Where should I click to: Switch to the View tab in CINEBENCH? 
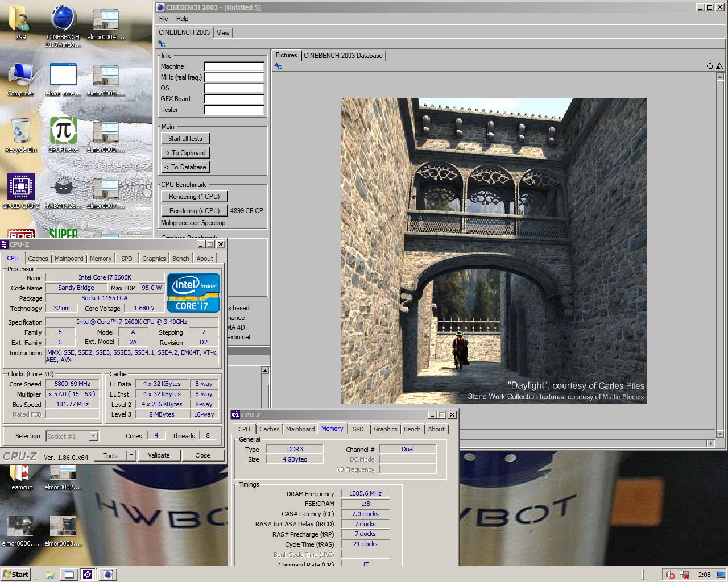pos(223,33)
